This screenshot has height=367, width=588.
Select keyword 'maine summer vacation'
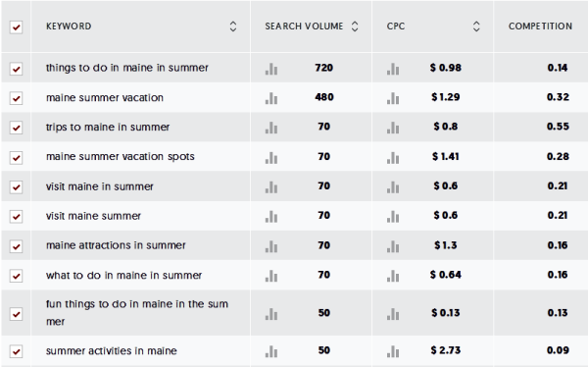(105, 98)
